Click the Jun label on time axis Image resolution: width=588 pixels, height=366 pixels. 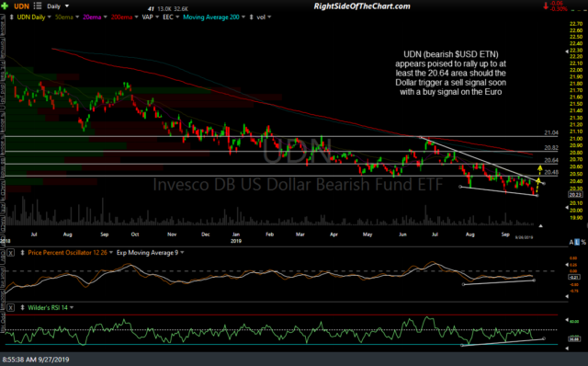(402, 234)
